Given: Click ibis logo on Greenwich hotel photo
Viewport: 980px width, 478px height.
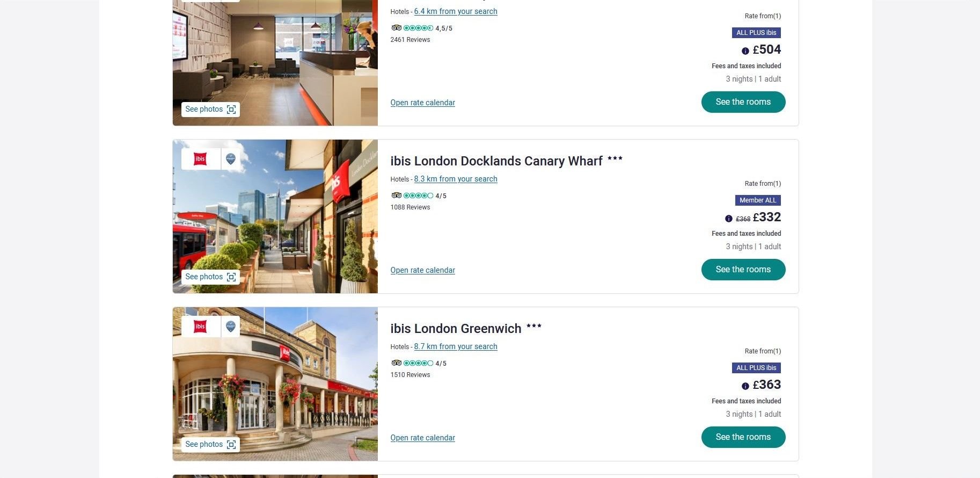Looking at the screenshot, I should (200, 327).
